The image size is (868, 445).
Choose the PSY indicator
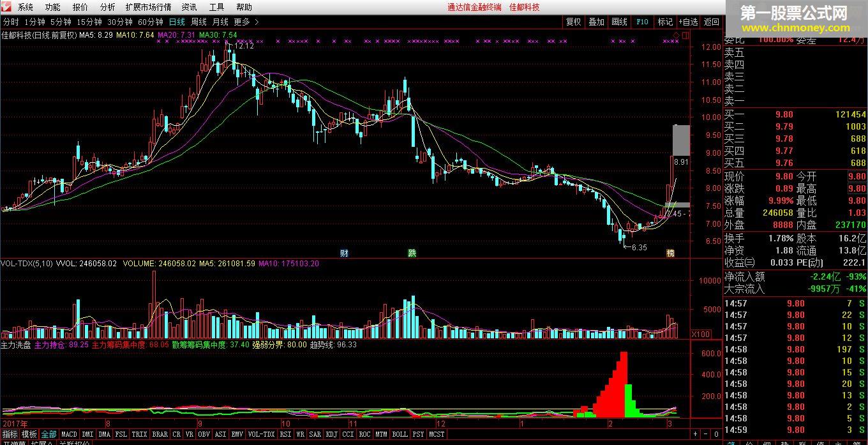pos(419,435)
